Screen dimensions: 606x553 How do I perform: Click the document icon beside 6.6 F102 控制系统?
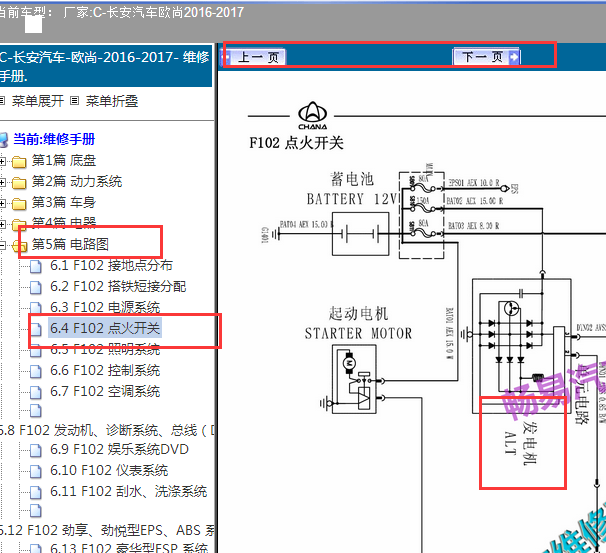[x=36, y=371]
